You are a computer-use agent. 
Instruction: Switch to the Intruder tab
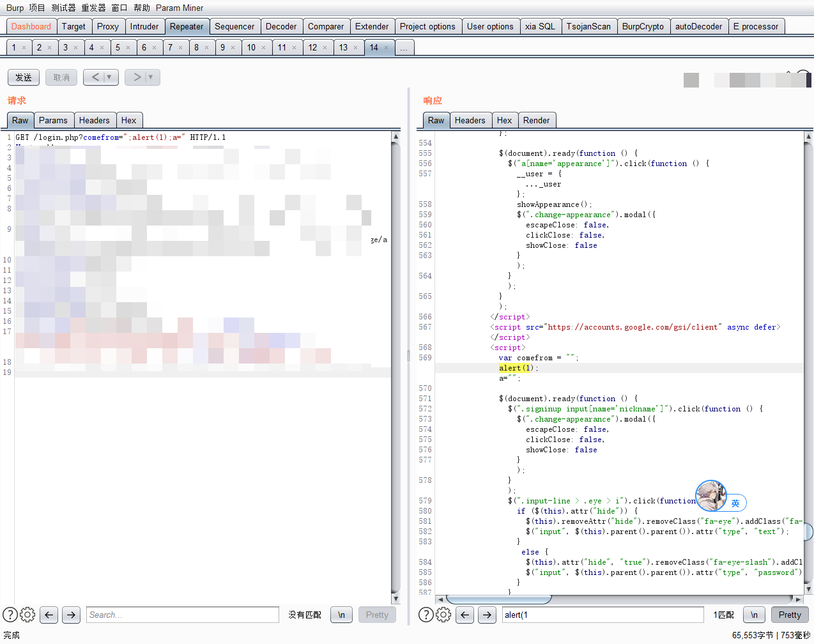(x=144, y=26)
